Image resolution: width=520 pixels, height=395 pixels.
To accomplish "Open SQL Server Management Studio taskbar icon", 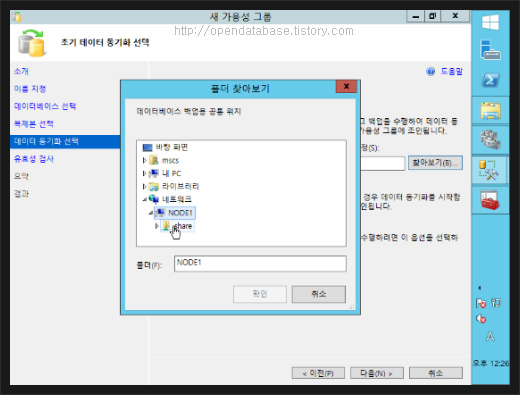I will [x=489, y=170].
